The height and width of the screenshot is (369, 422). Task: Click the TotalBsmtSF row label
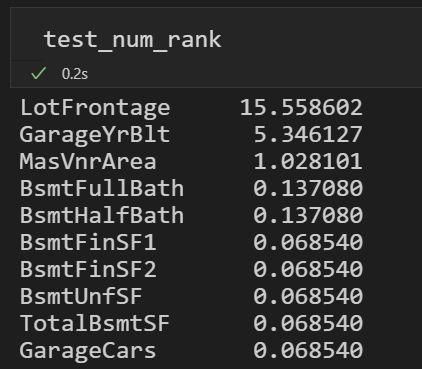(95, 323)
